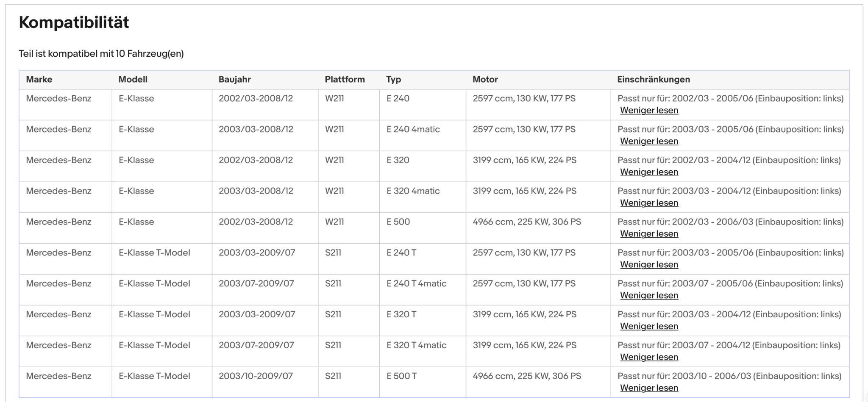Click the "Marke" column header
This screenshot has height=402, width=868.
(39, 79)
